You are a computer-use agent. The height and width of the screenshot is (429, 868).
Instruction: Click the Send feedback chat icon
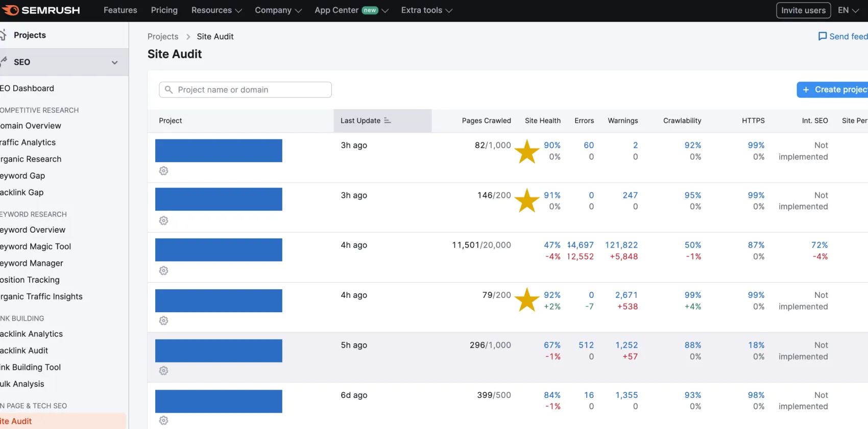coord(822,36)
